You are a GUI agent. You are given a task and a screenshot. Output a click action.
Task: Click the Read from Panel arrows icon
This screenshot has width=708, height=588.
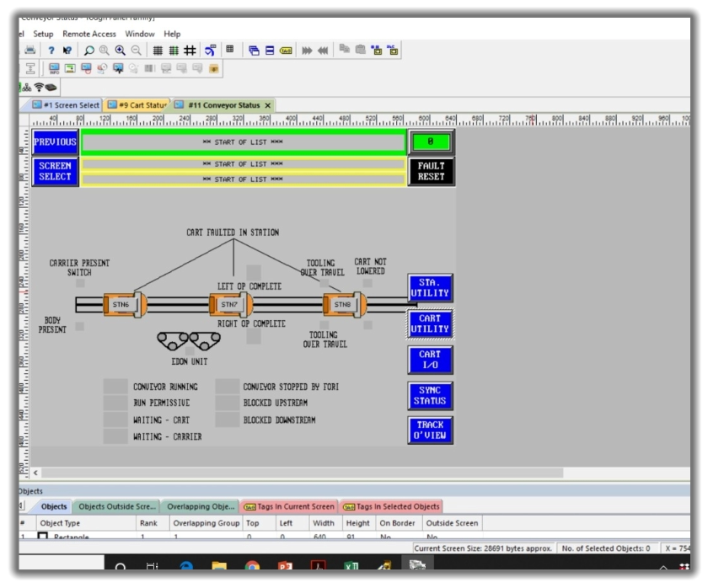tap(321, 49)
